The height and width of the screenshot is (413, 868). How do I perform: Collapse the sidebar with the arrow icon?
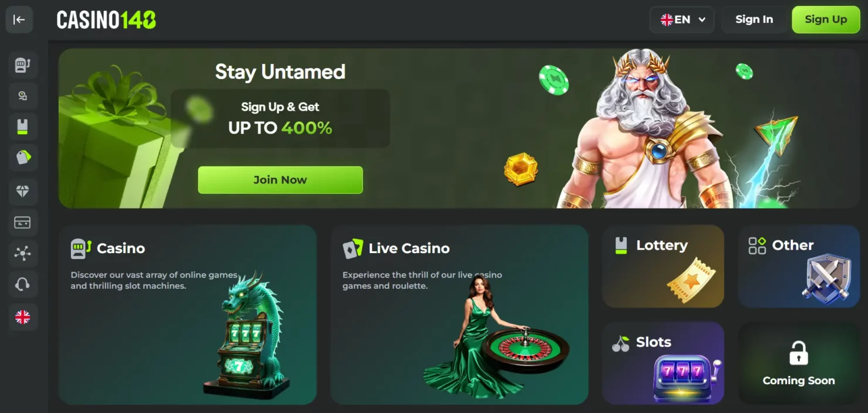click(19, 20)
